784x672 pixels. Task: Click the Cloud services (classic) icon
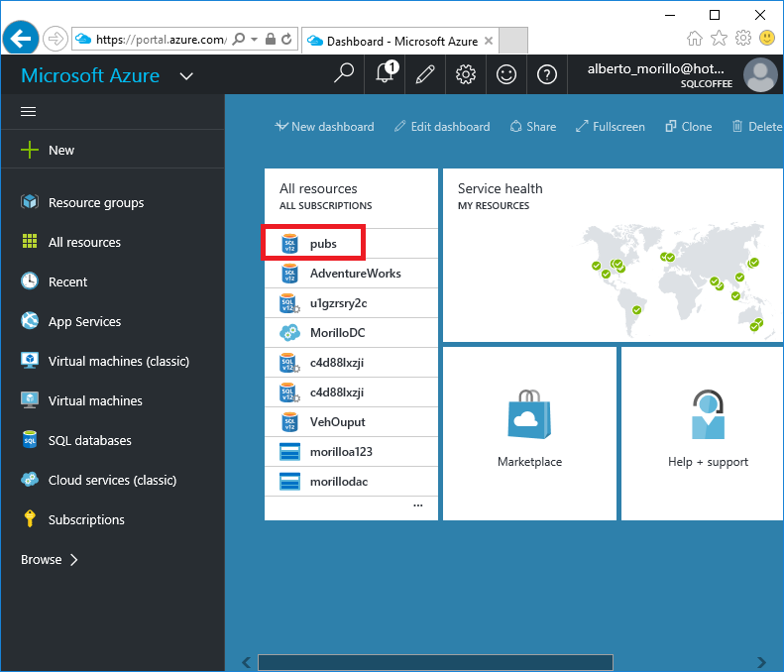[x=30, y=479]
